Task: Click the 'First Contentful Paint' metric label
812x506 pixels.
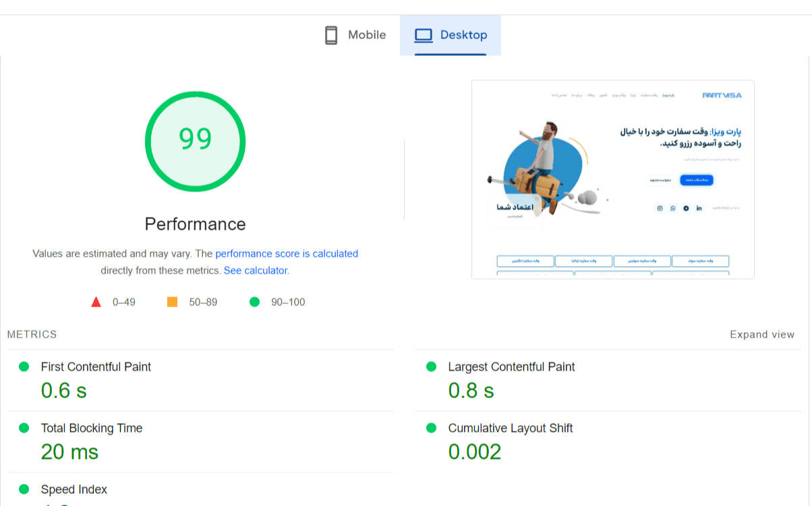Action: (96, 367)
